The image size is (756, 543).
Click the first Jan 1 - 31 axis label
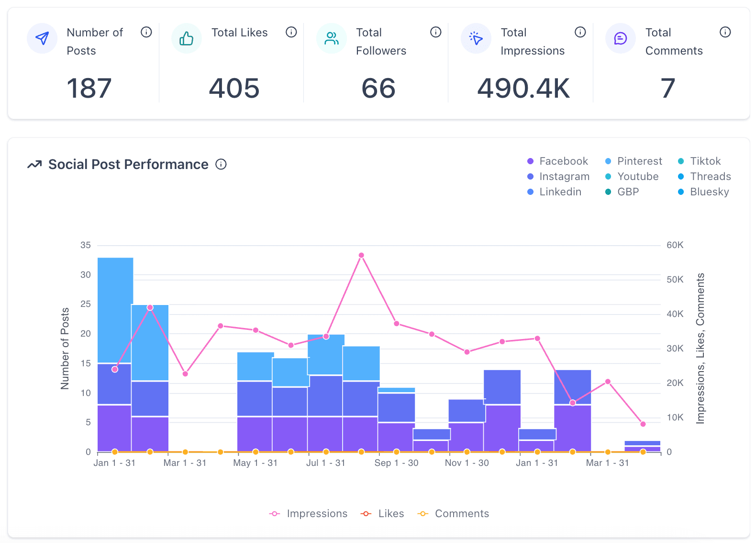(x=114, y=463)
